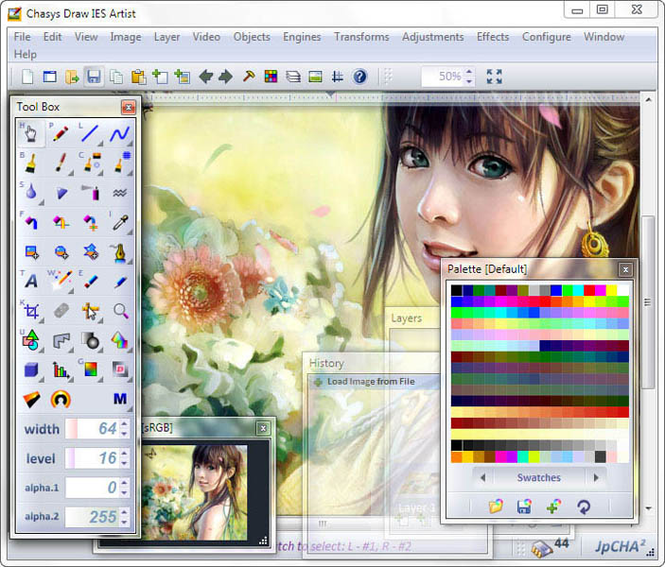Select the Histogram chart tool
Viewport: 665px width, 567px height.
click(x=61, y=370)
